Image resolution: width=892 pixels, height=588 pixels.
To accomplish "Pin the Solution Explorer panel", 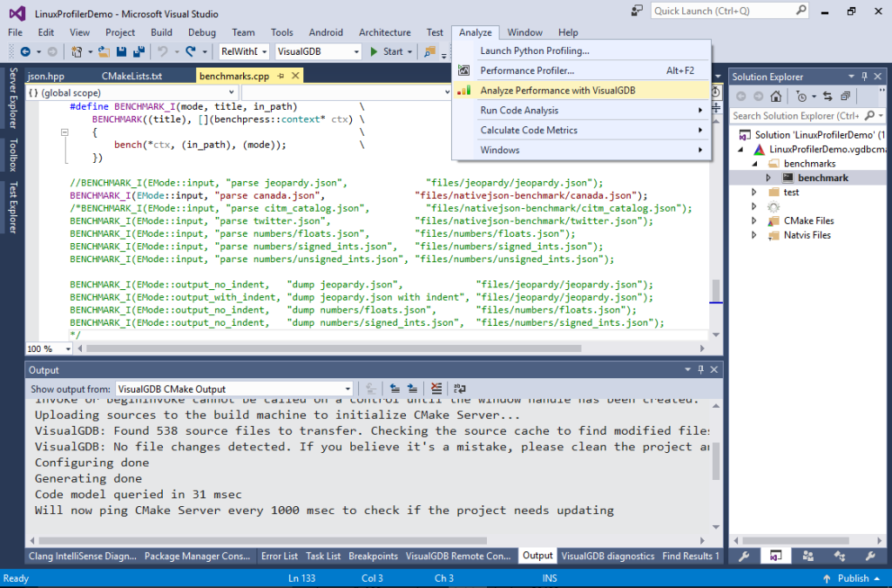I will click(x=864, y=76).
